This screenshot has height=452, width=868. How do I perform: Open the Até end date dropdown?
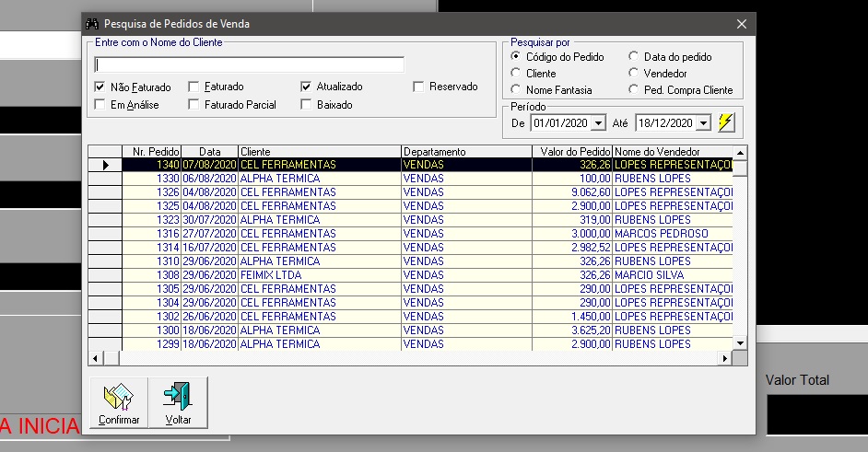(704, 123)
